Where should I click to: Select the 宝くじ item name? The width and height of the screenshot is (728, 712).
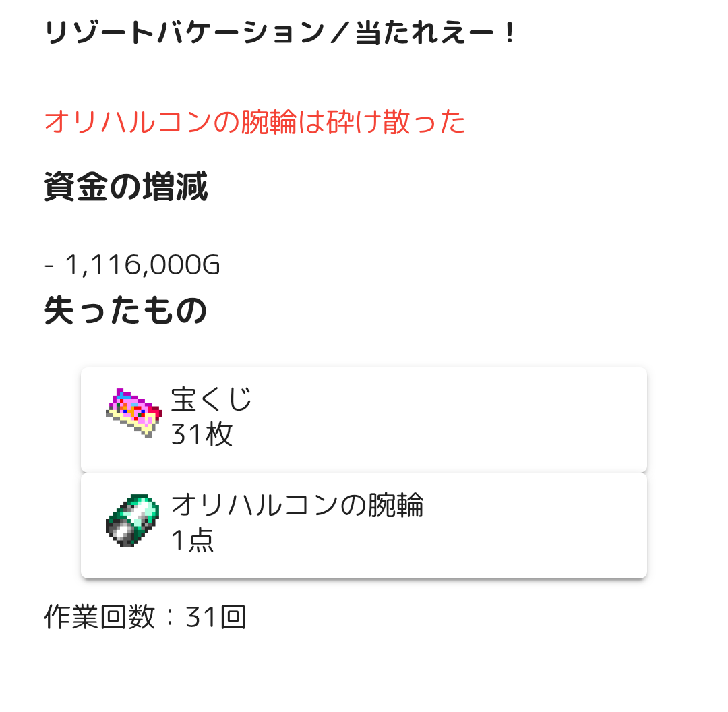coord(211,399)
